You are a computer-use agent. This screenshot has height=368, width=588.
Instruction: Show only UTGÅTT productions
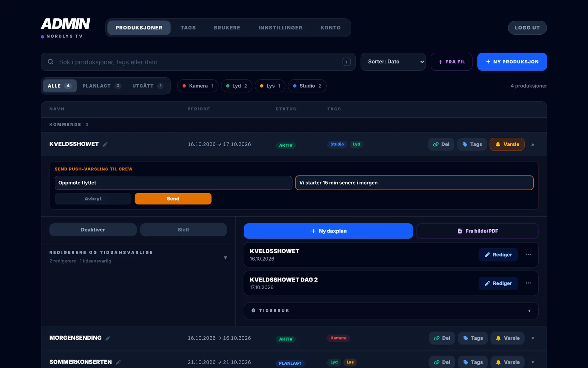148,86
